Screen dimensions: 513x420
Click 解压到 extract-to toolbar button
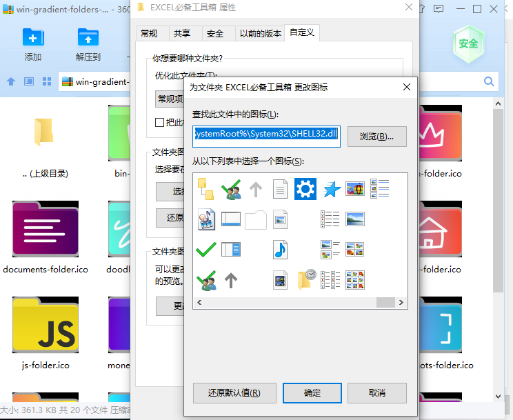(88, 45)
